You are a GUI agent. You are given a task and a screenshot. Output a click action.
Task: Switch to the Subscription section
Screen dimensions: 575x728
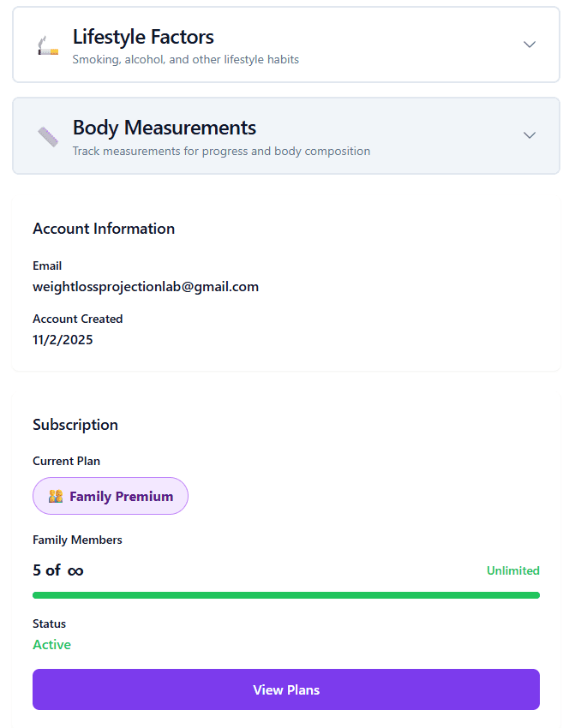[x=75, y=425]
